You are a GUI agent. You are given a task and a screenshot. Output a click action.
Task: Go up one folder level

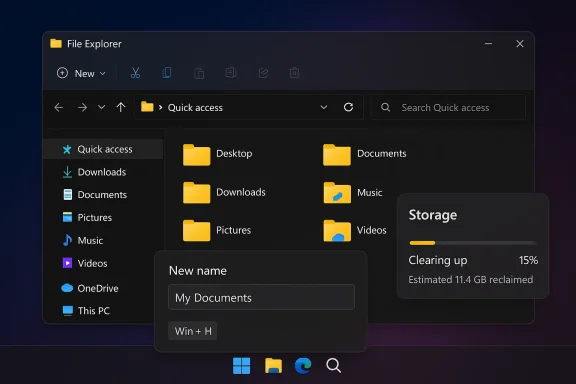point(121,107)
